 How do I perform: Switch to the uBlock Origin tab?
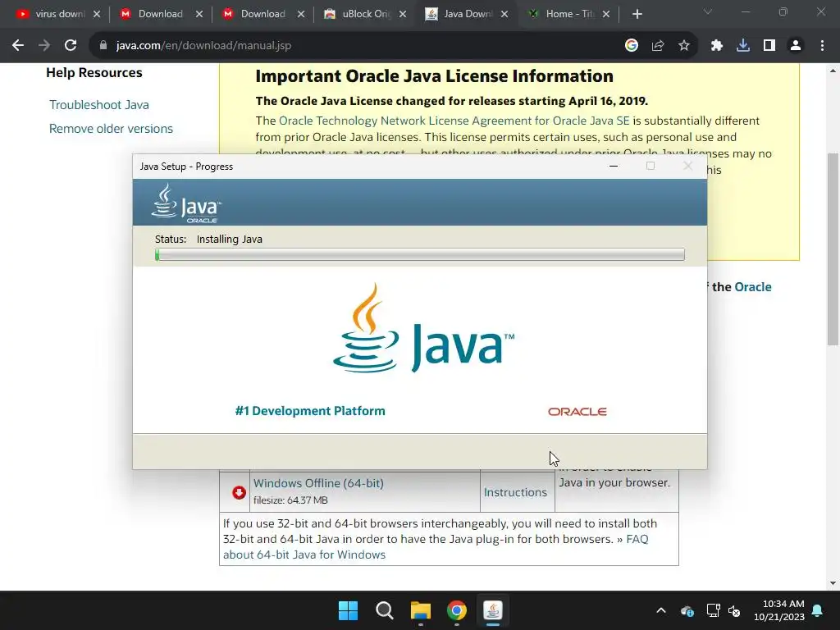pyautogui.click(x=358, y=14)
